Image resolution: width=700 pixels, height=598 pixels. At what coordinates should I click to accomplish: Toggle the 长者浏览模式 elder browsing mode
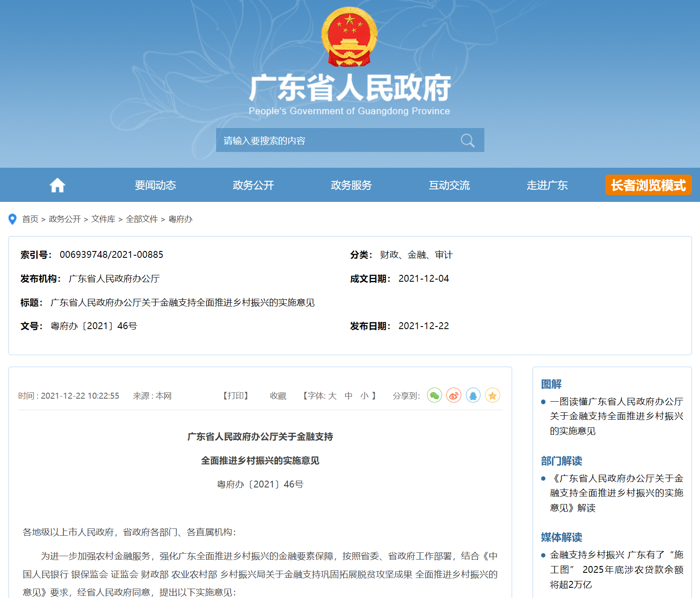pos(648,185)
